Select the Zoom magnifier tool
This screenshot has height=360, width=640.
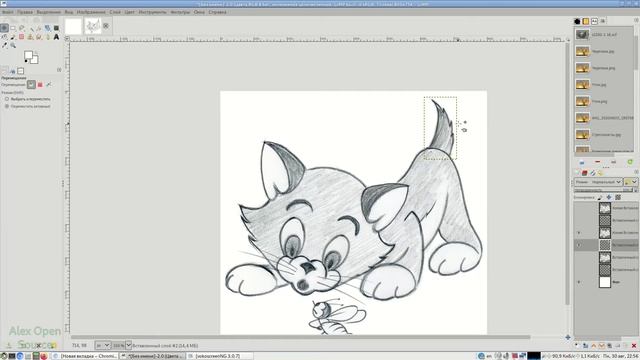coord(13,45)
